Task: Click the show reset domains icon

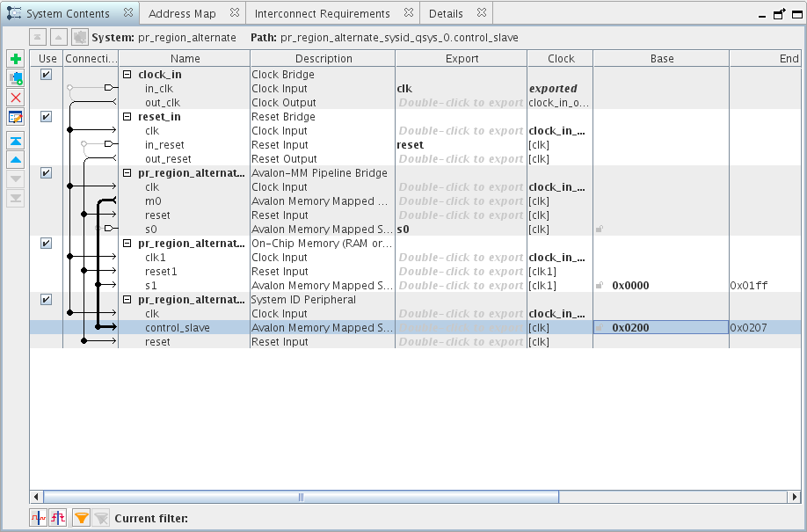Action: (58, 518)
